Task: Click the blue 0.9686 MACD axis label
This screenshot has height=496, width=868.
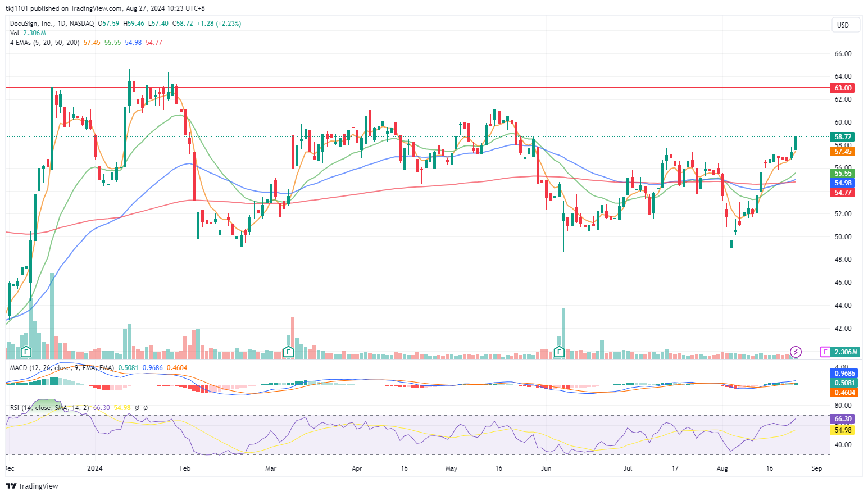Action: (844, 374)
